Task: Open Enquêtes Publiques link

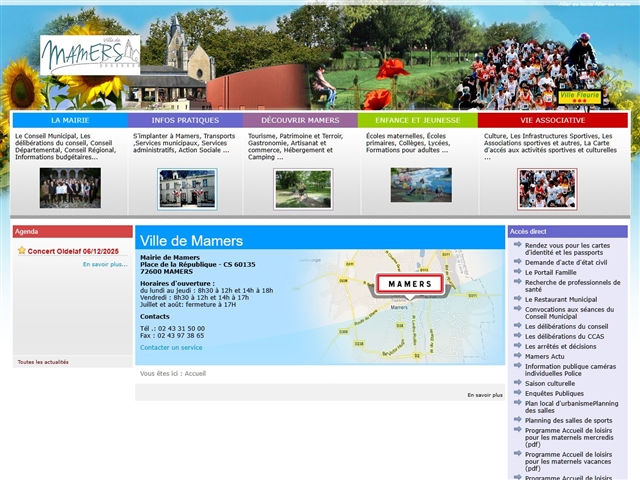Action: [554, 393]
